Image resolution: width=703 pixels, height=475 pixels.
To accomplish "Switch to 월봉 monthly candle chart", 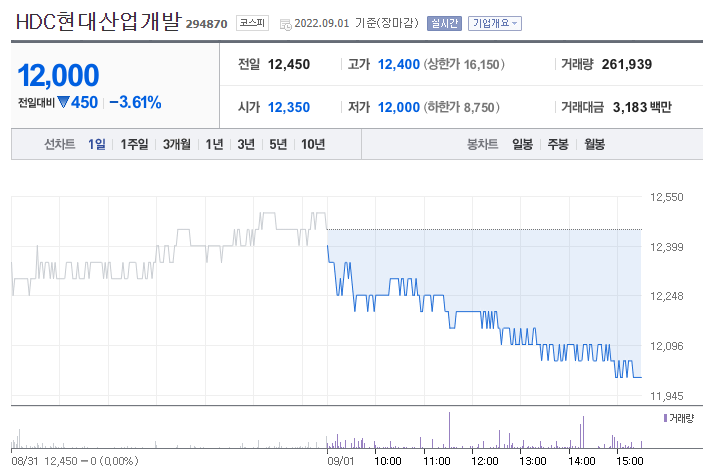I will [595, 144].
